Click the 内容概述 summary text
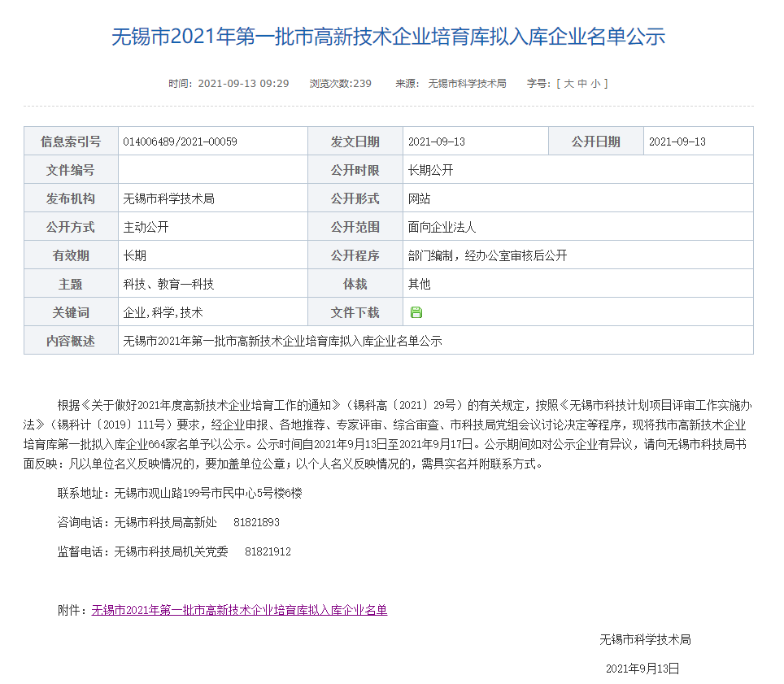 pyautogui.click(x=282, y=341)
